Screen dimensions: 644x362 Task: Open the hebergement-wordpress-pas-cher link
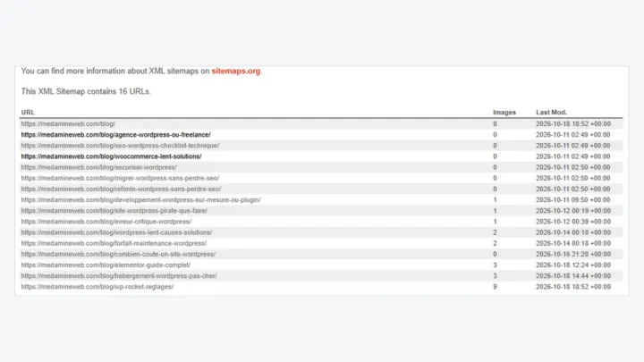(119, 276)
